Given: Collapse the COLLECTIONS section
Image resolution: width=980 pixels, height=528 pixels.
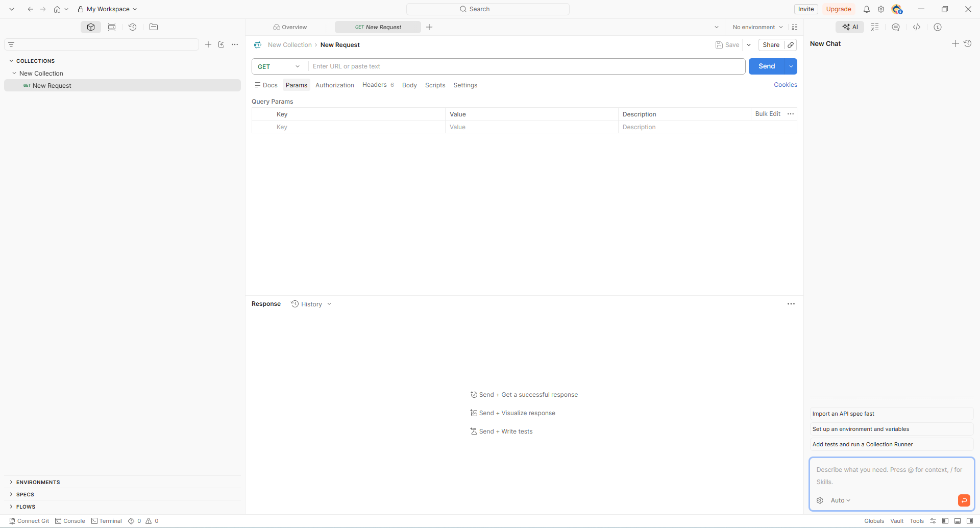Looking at the screenshot, I should [x=11, y=61].
